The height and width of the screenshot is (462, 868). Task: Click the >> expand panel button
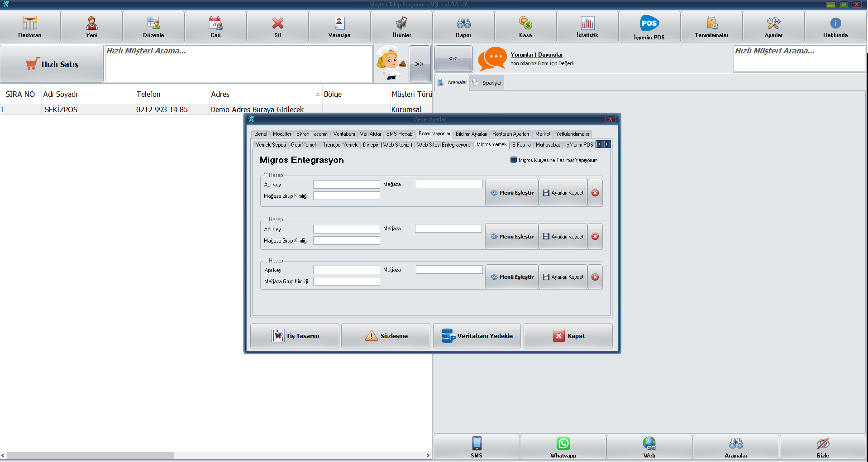[x=420, y=64]
